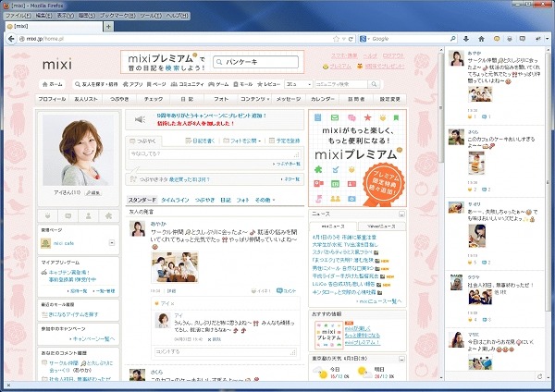Click the 編集 button under the profile photo
Viewport: 555px width, 392px height.
(x=93, y=193)
